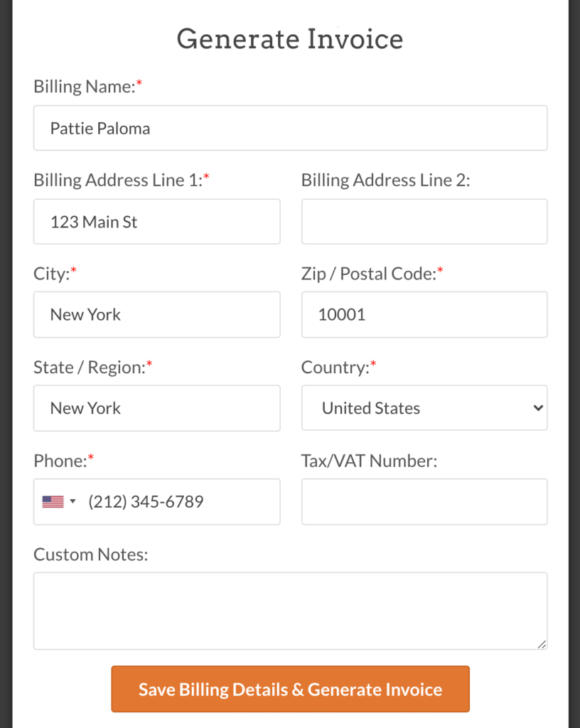Viewport: 580px width, 728px height.
Task: Click the State / Region field
Action: point(156,408)
